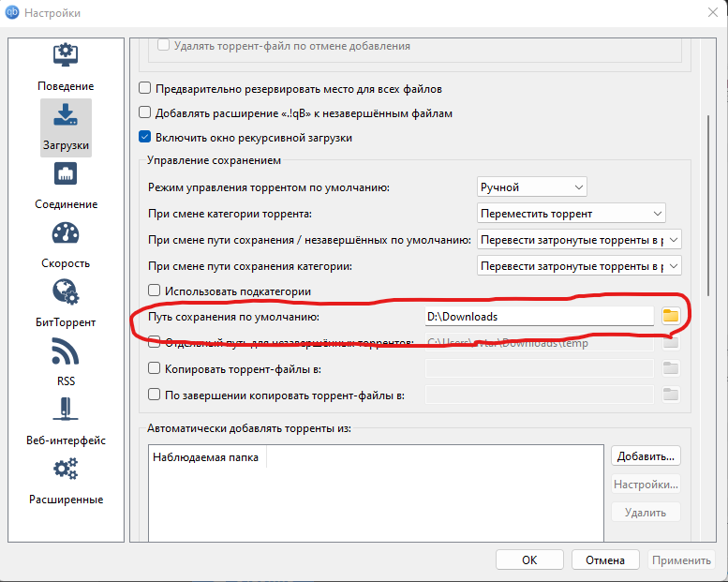The image size is (728, 582).
Task: Click the Настройки... watched folder button
Action: pos(646,484)
